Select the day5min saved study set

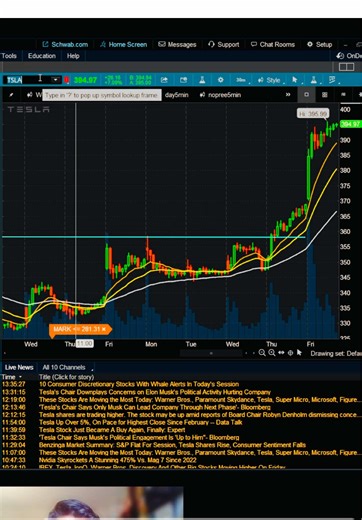point(177,95)
